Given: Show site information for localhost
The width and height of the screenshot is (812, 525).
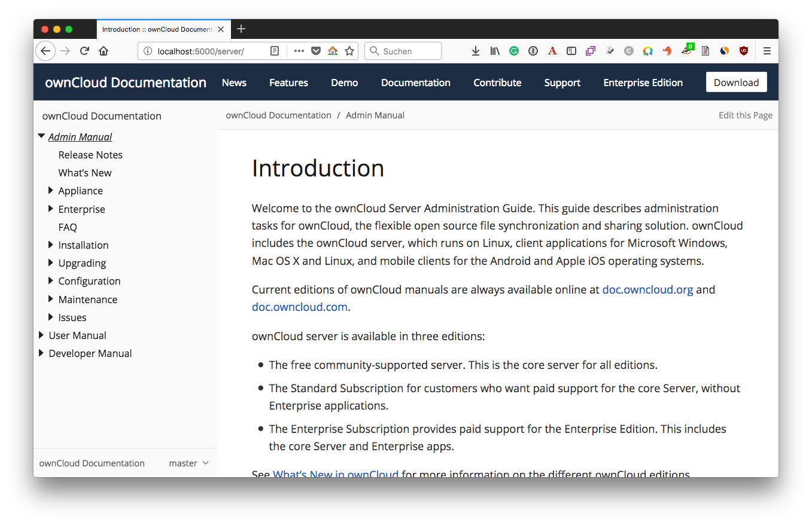Looking at the screenshot, I should point(148,51).
